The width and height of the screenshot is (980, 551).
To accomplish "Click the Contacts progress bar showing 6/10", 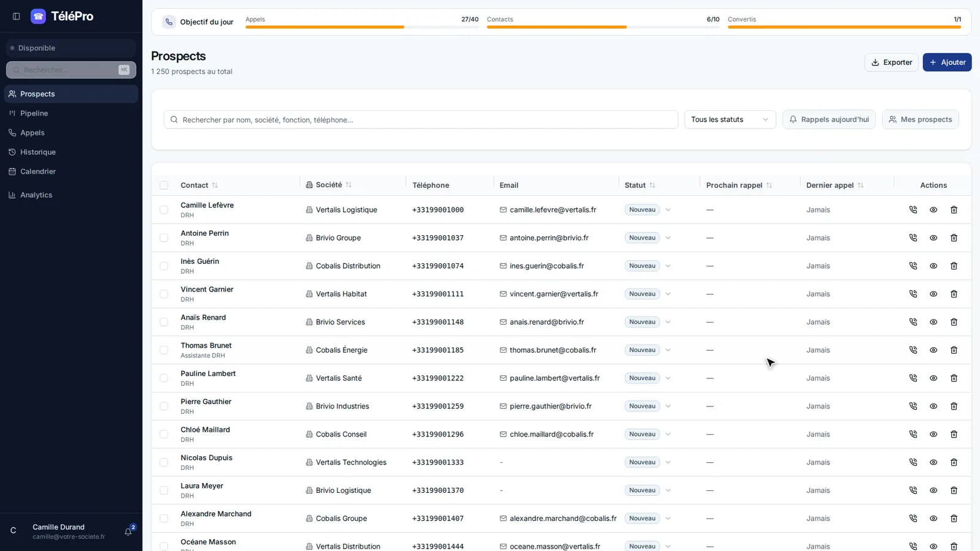I will point(603,27).
